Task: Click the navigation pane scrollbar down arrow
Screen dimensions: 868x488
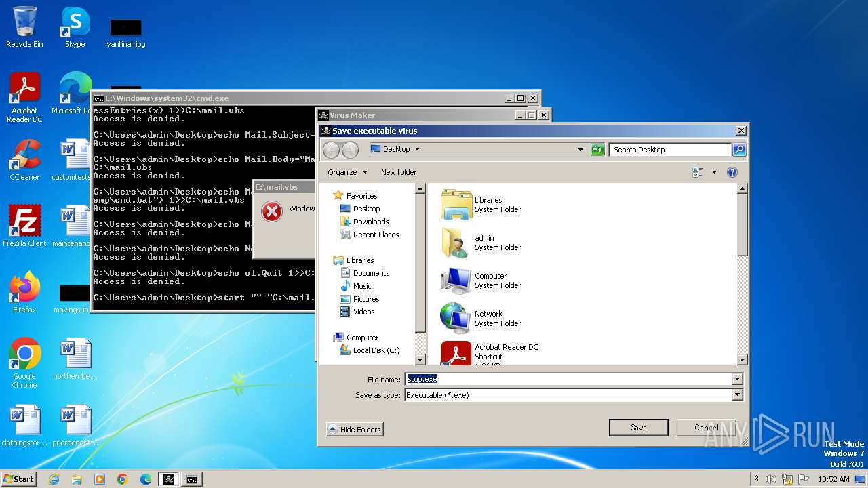Action: (420, 360)
